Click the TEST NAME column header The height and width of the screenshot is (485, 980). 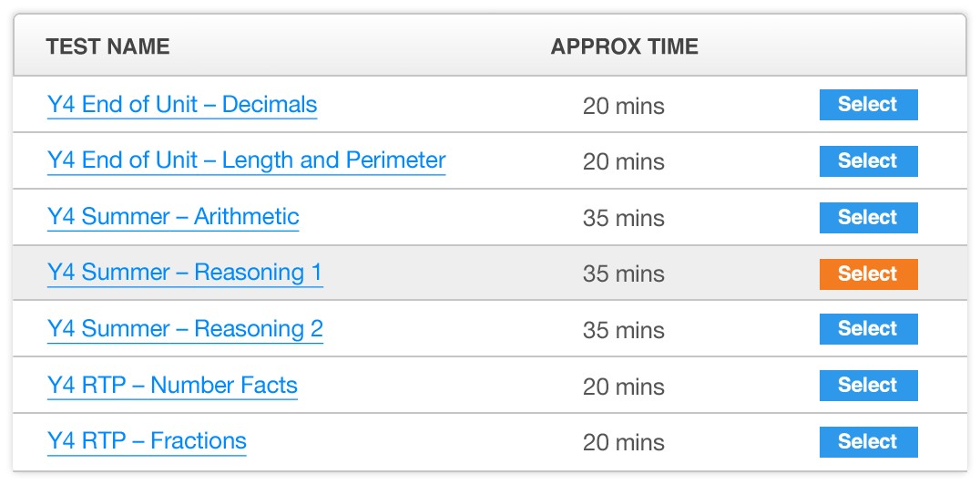(x=107, y=46)
